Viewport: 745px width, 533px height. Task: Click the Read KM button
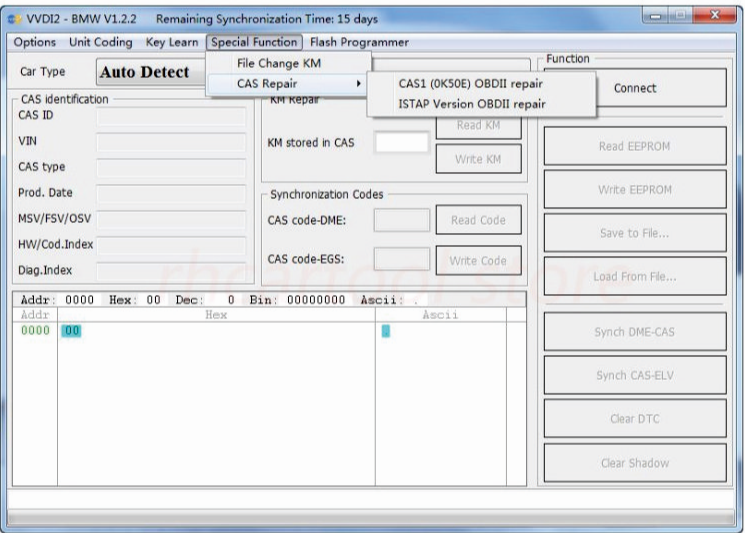click(x=478, y=126)
